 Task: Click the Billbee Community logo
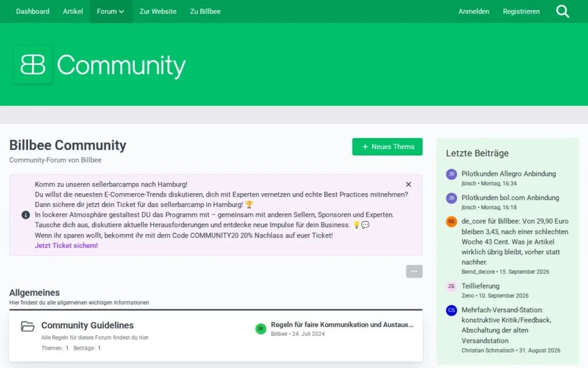point(100,64)
